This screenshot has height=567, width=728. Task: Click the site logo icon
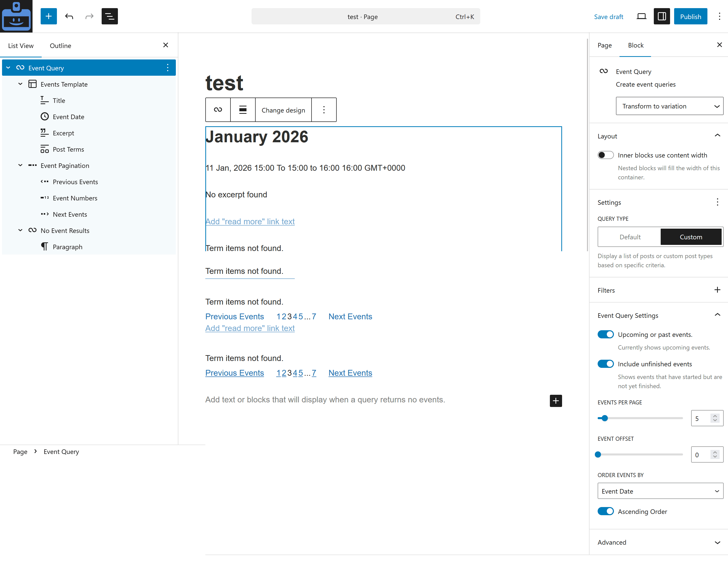coord(16,16)
